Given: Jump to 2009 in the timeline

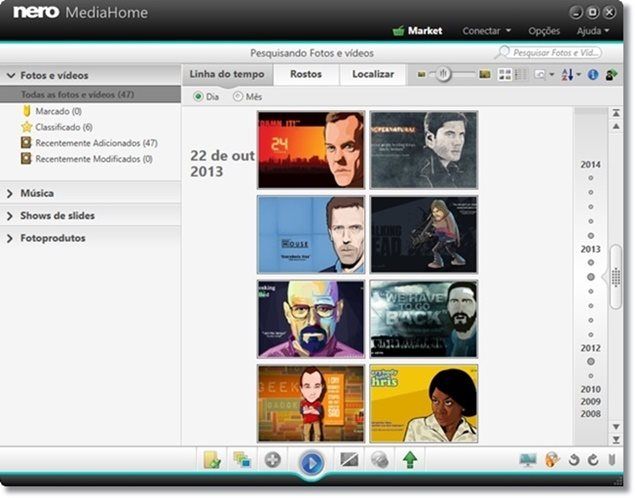Looking at the screenshot, I should coord(590,402).
